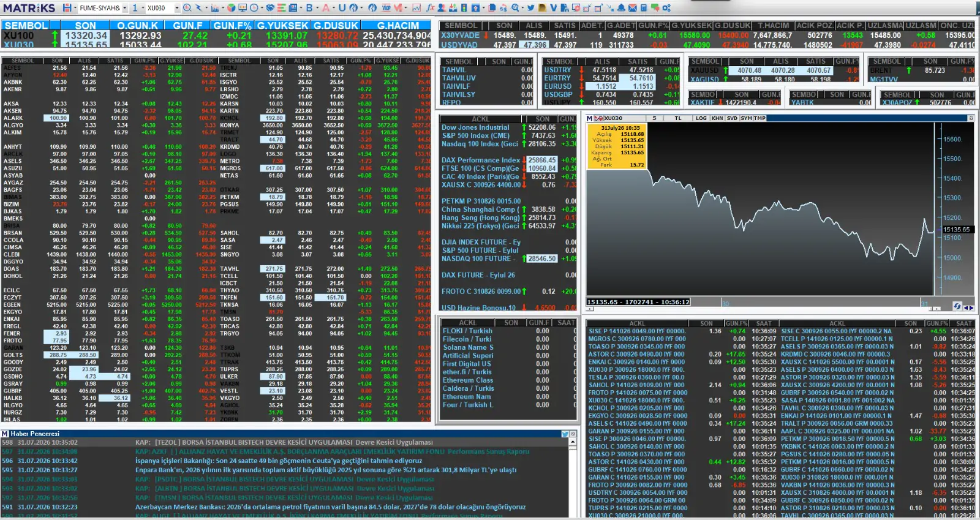Open dropdown arrow beside the save icon
Screen dimensions: 980x520
click(75, 8)
